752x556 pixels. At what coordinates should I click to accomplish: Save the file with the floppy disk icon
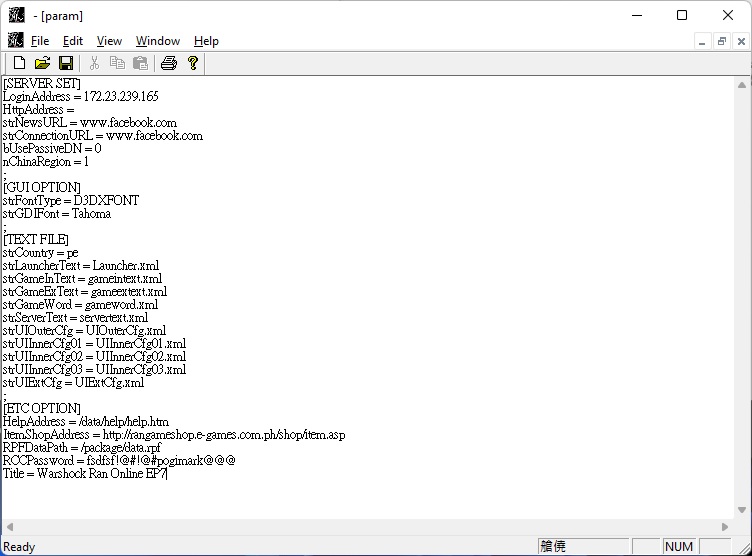tap(66, 63)
